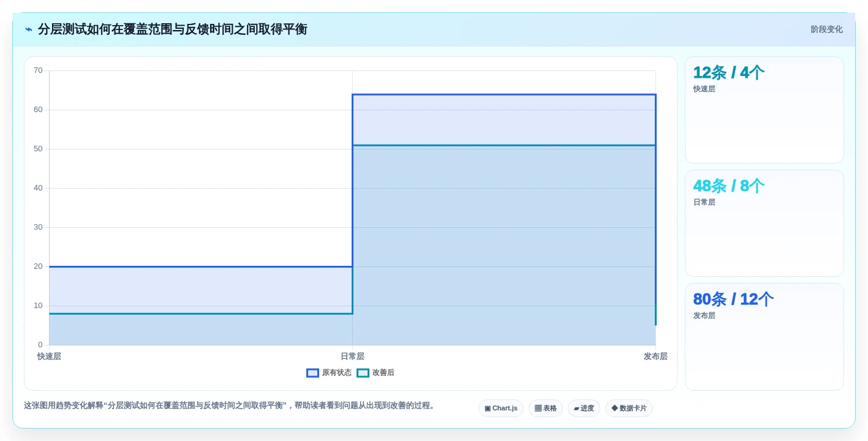
Task: Click the 阶段变化 label in header
Action: click(x=826, y=29)
